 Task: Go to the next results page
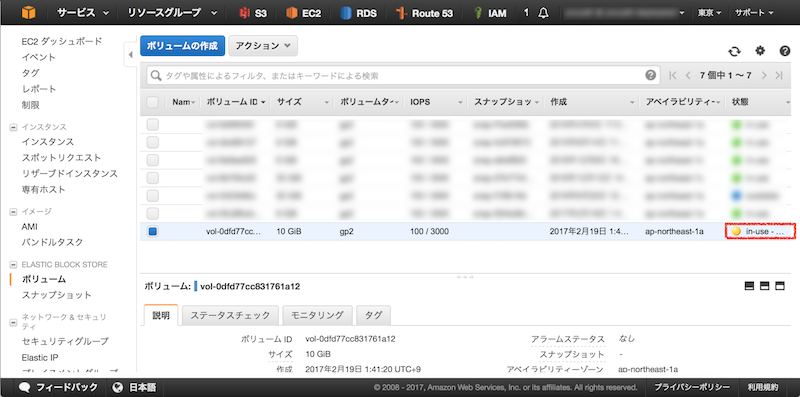tap(764, 76)
